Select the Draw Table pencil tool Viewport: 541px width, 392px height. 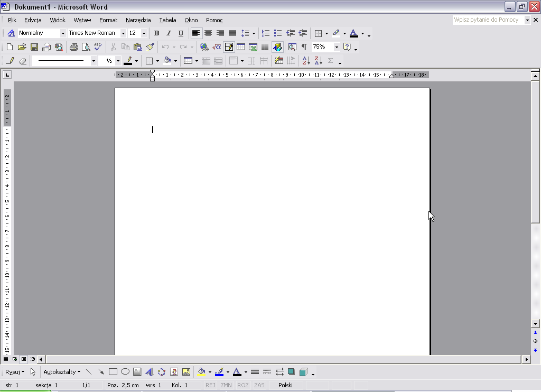tap(11, 61)
